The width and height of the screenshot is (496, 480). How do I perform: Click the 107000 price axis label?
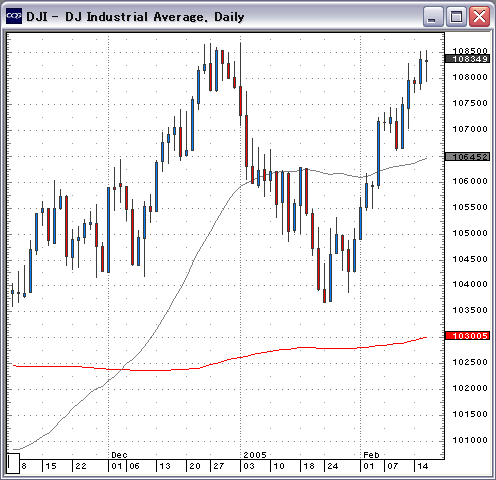470,129
